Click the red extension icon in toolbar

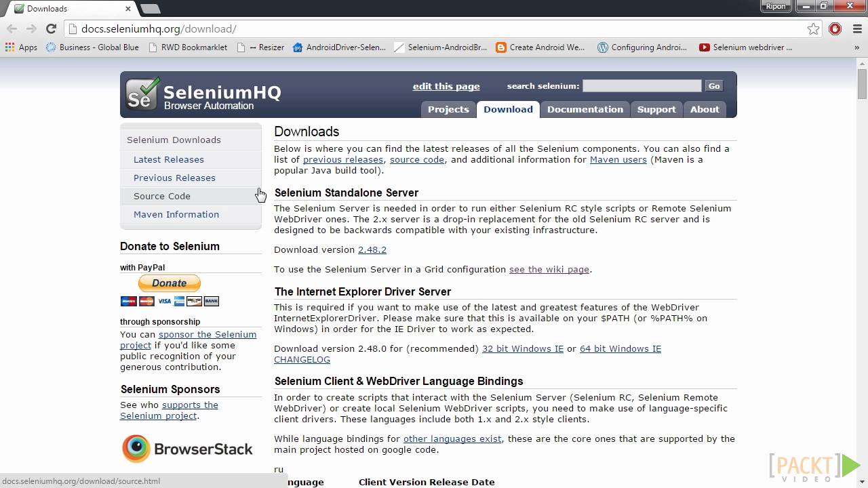pos(835,28)
